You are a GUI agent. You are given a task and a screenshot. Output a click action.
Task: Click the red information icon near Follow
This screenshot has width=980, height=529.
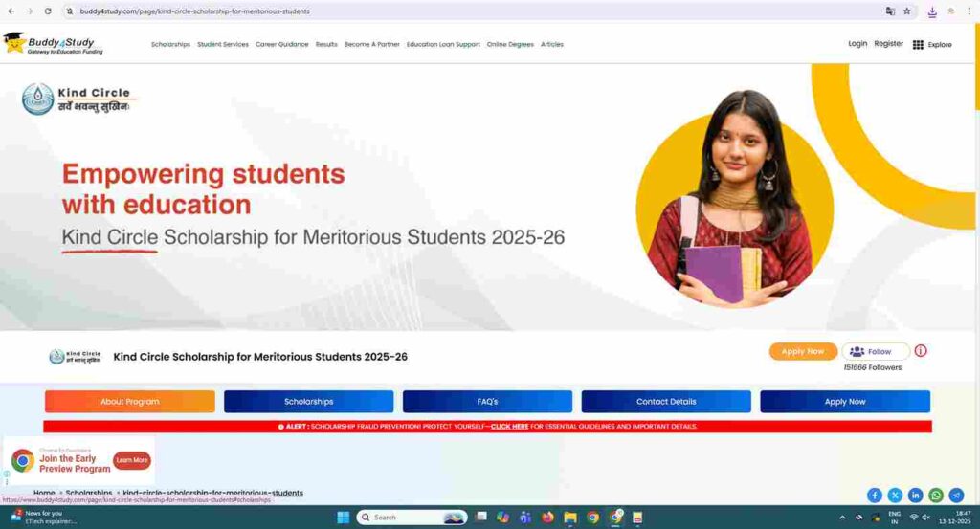pyautogui.click(x=921, y=351)
